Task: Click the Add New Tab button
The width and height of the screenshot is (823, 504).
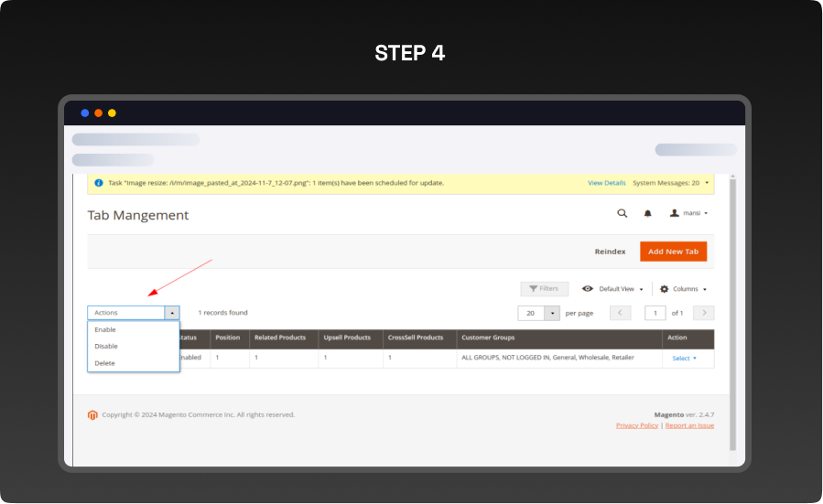Action: (x=673, y=252)
